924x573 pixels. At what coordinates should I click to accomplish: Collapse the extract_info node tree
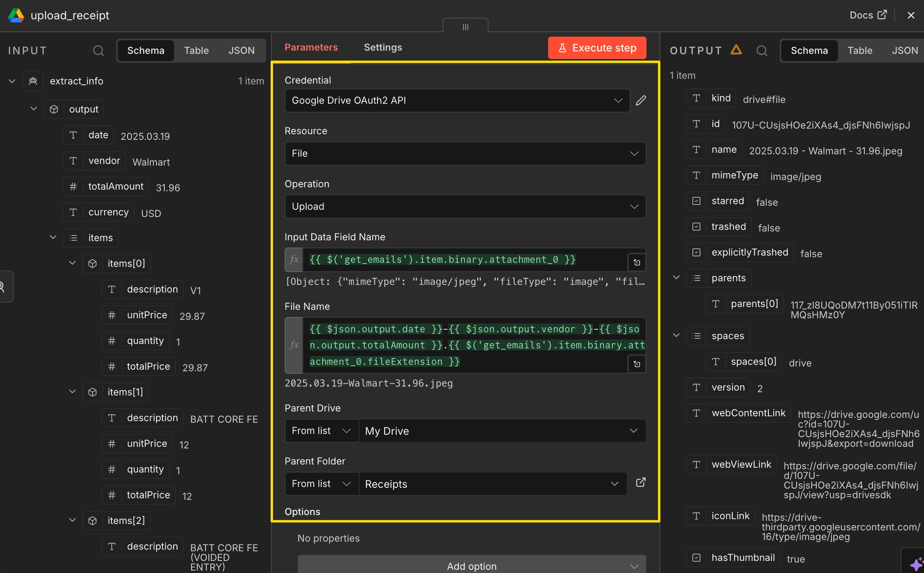(x=12, y=81)
